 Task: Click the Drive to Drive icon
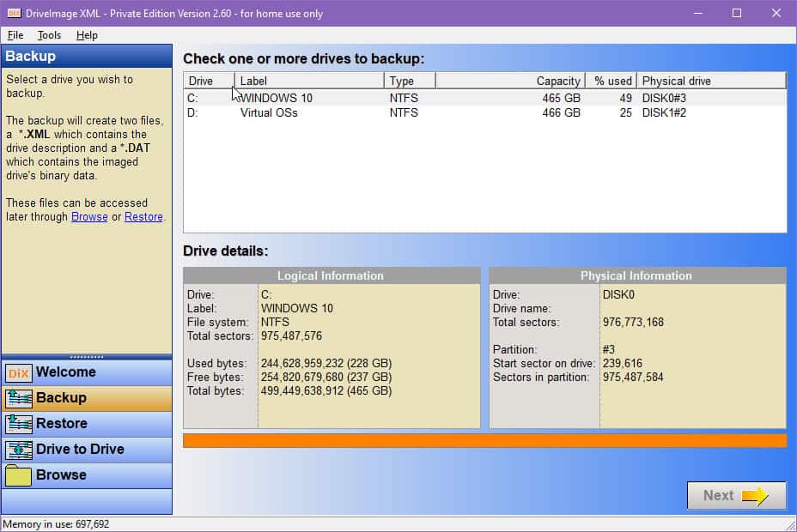coord(19,450)
